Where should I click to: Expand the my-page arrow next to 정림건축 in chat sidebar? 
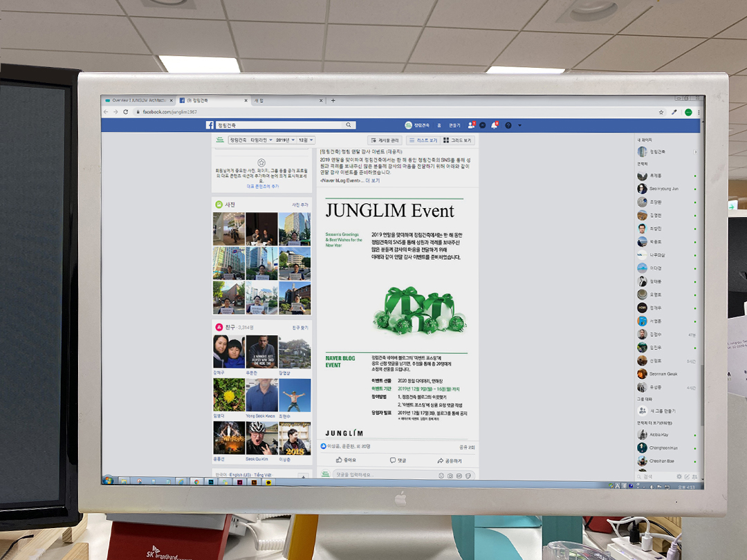695,152
